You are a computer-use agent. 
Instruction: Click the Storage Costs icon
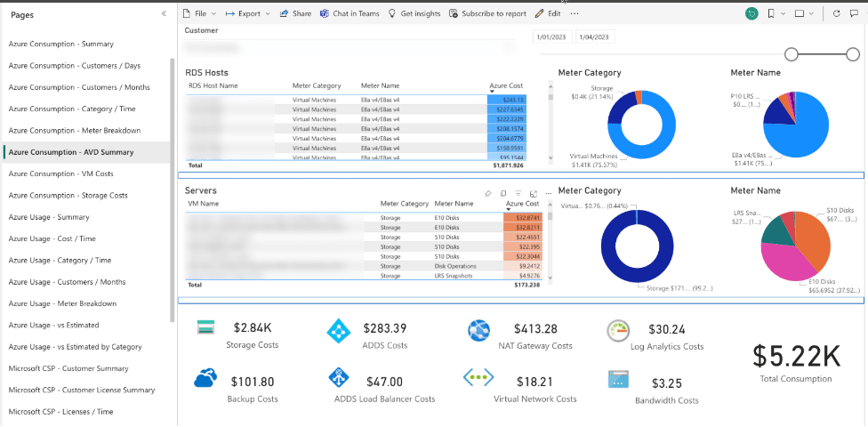click(205, 328)
